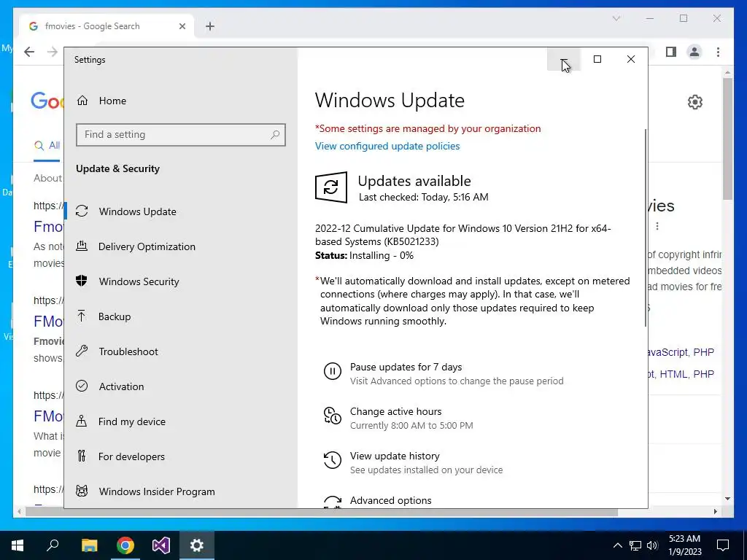Screen dimensions: 747x560
Task: Open the notification center icon
Action: point(723,545)
